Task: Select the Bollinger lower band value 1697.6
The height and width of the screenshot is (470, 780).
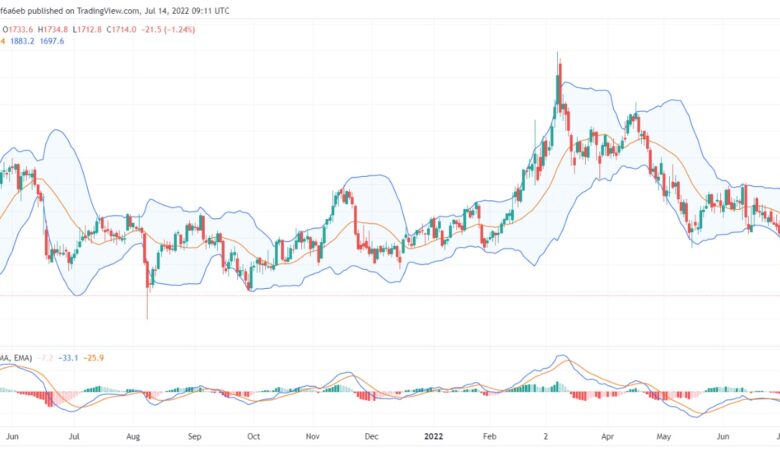Action: tap(52, 41)
